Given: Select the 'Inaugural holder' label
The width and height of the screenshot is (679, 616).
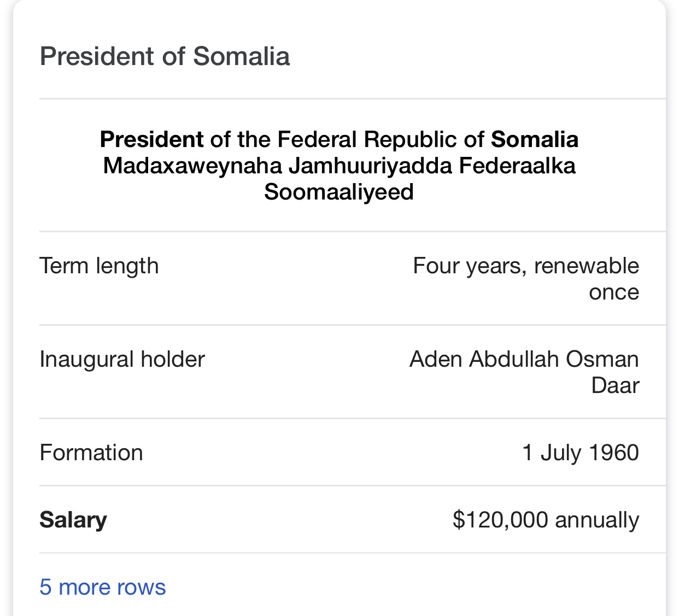Looking at the screenshot, I should coord(122,360).
